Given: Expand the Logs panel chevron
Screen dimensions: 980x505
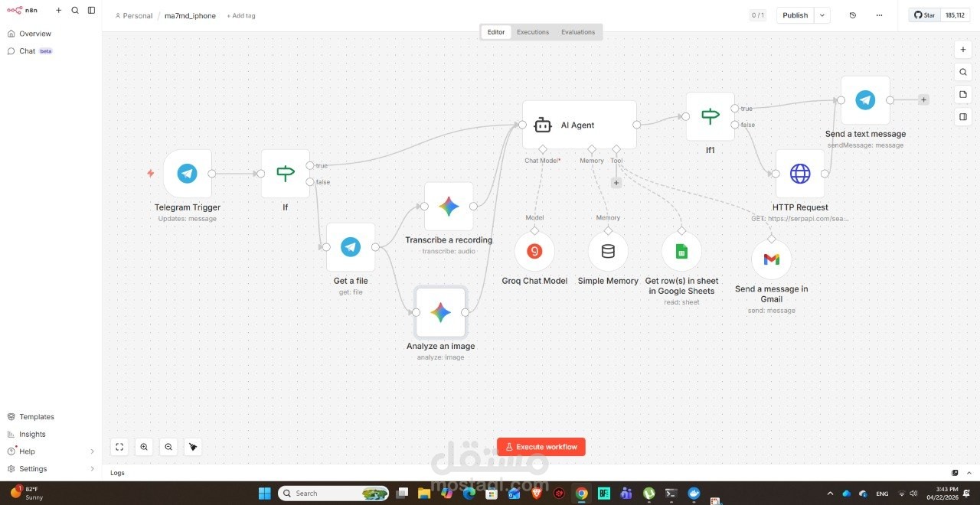Looking at the screenshot, I should pos(969,473).
